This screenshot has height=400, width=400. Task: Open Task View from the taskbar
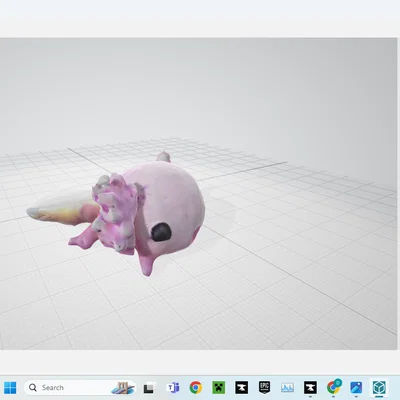(149, 388)
